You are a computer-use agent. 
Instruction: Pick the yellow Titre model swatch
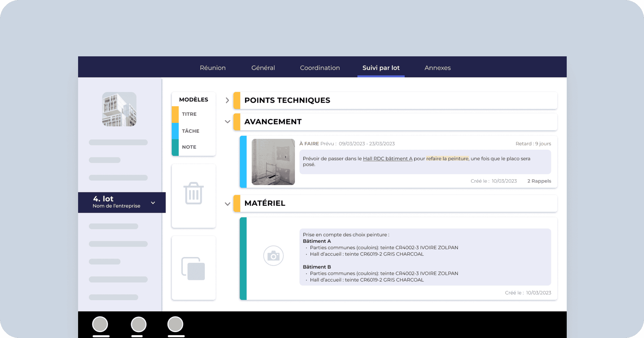tap(175, 114)
